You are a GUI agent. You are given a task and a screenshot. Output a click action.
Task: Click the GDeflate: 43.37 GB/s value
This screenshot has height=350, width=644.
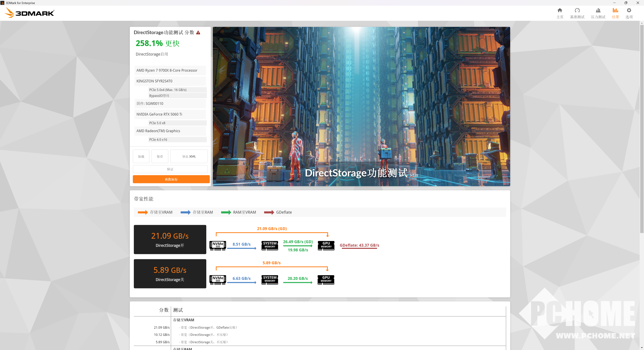tap(359, 245)
